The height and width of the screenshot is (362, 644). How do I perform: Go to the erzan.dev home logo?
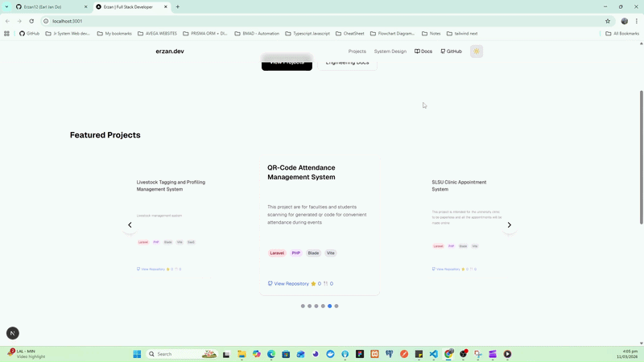tap(170, 51)
